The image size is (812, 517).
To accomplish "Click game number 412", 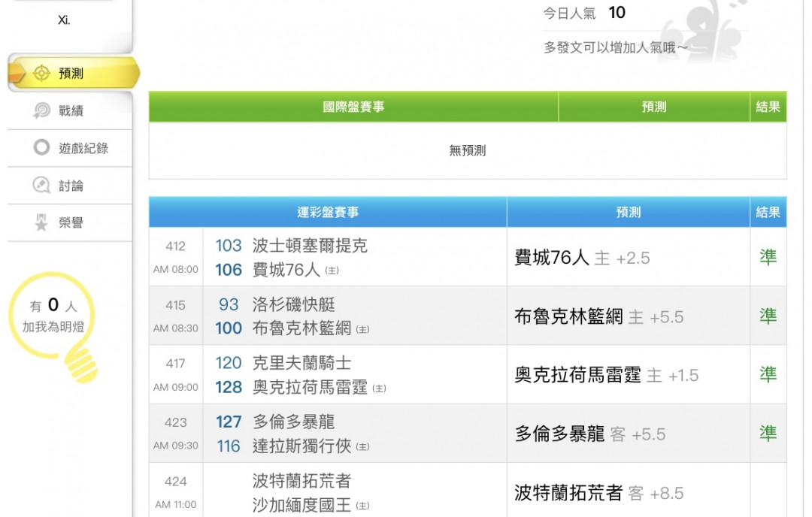I will pos(175,246).
